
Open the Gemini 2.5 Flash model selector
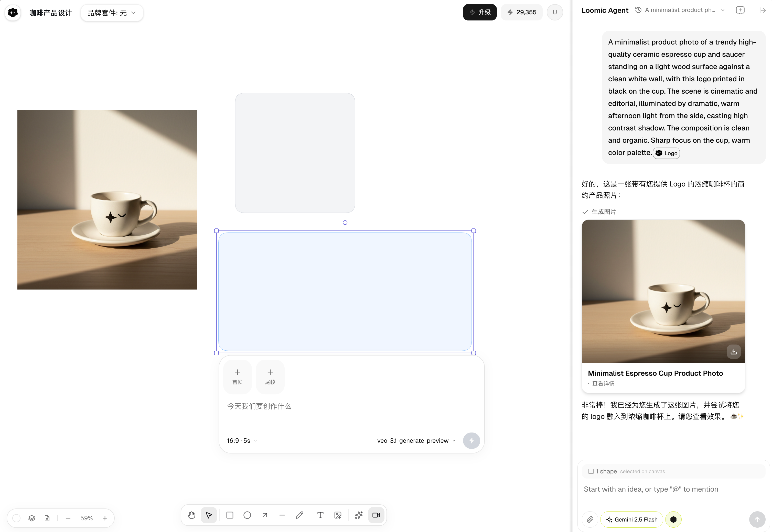(x=631, y=519)
